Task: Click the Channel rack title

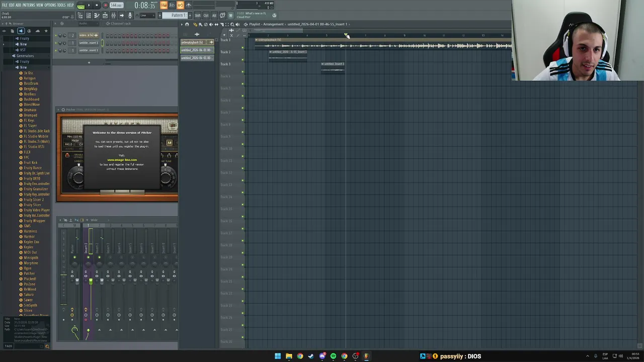Action: [120, 24]
